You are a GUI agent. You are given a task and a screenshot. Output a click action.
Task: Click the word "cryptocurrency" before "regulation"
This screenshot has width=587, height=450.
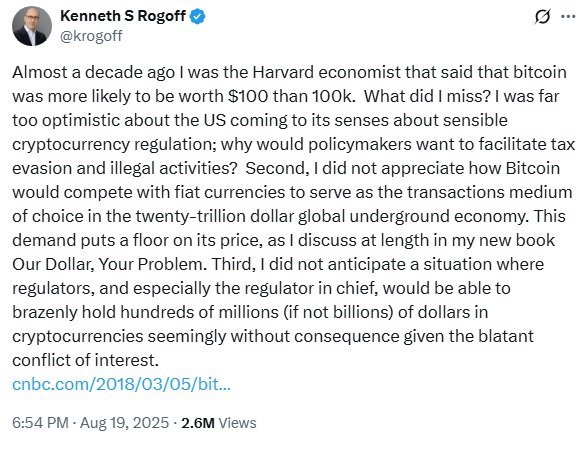[x=71, y=145]
